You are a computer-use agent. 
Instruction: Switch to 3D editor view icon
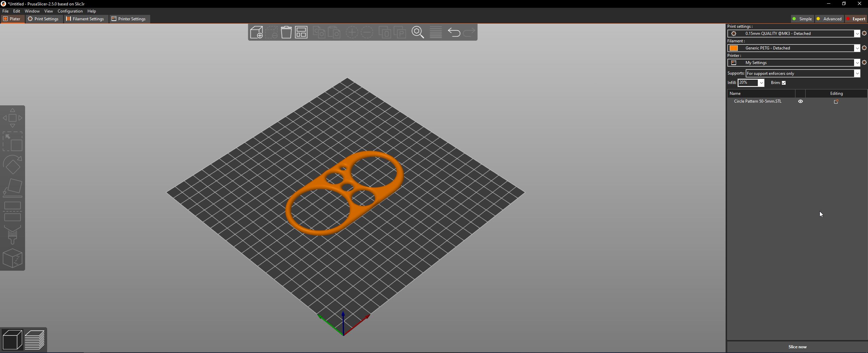(x=12, y=339)
